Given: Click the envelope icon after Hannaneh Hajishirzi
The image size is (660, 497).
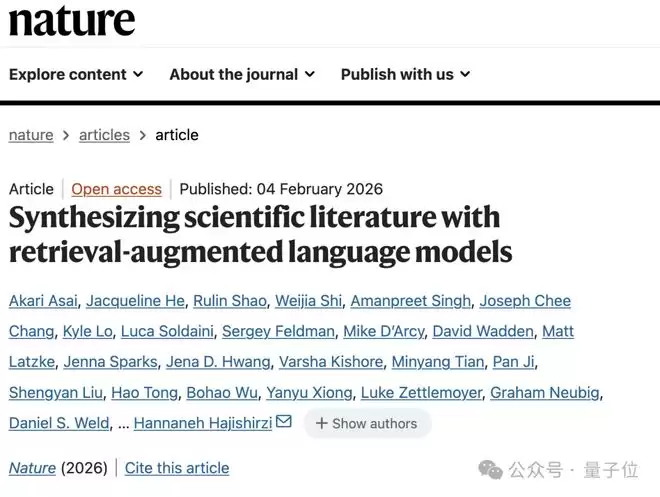Looking at the screenshot, I should click(284, 422).
